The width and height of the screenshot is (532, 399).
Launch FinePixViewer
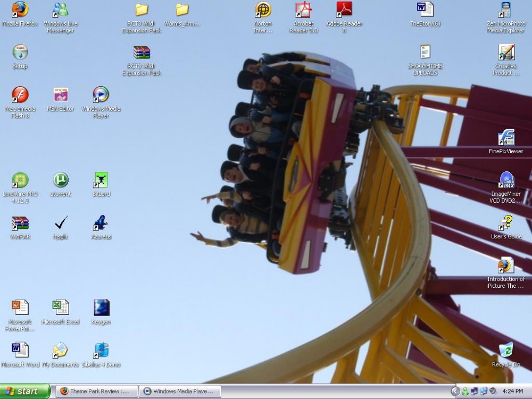point(506,138)
